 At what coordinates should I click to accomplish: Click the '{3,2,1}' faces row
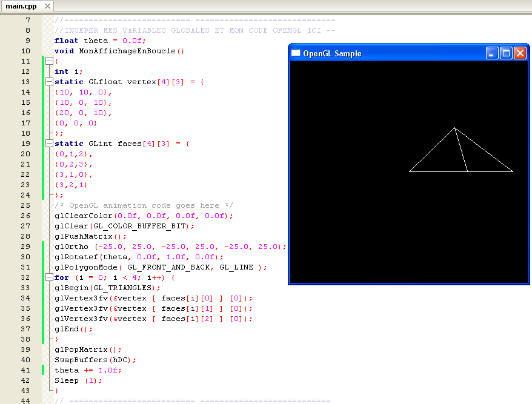(x=71, y=185)
